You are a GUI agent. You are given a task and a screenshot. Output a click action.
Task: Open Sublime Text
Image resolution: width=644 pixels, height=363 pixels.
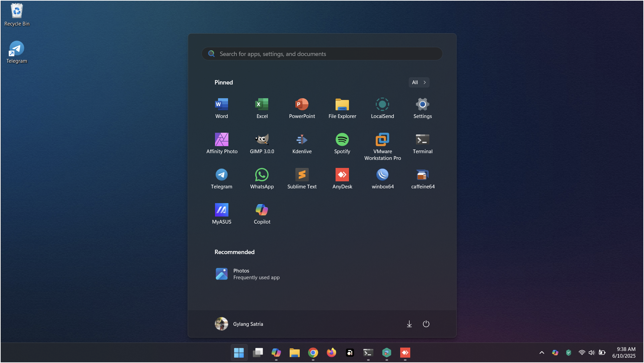coord(302,179)
